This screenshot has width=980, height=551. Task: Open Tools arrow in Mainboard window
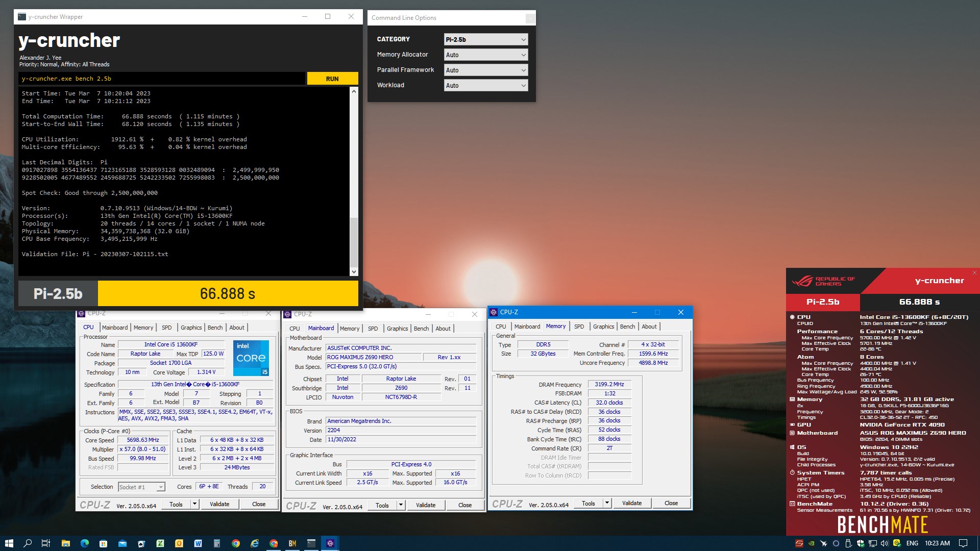pyautogui.click(x=401, y=505)
